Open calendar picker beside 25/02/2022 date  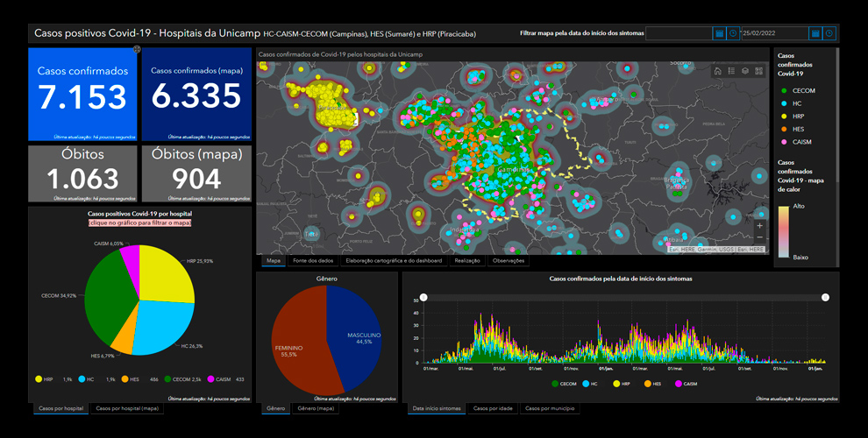coord(815,33)
